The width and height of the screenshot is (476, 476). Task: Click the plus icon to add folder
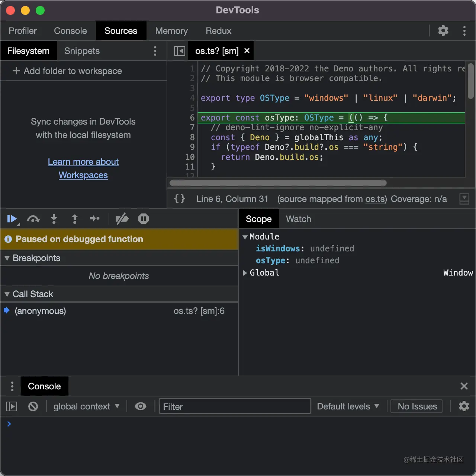(16, 71)
